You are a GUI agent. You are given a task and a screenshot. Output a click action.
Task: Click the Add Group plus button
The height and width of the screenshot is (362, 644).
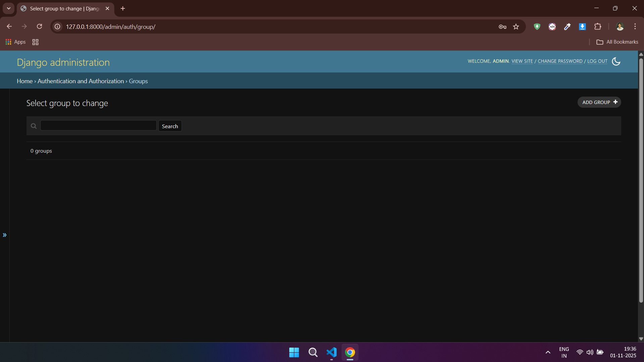599,102
